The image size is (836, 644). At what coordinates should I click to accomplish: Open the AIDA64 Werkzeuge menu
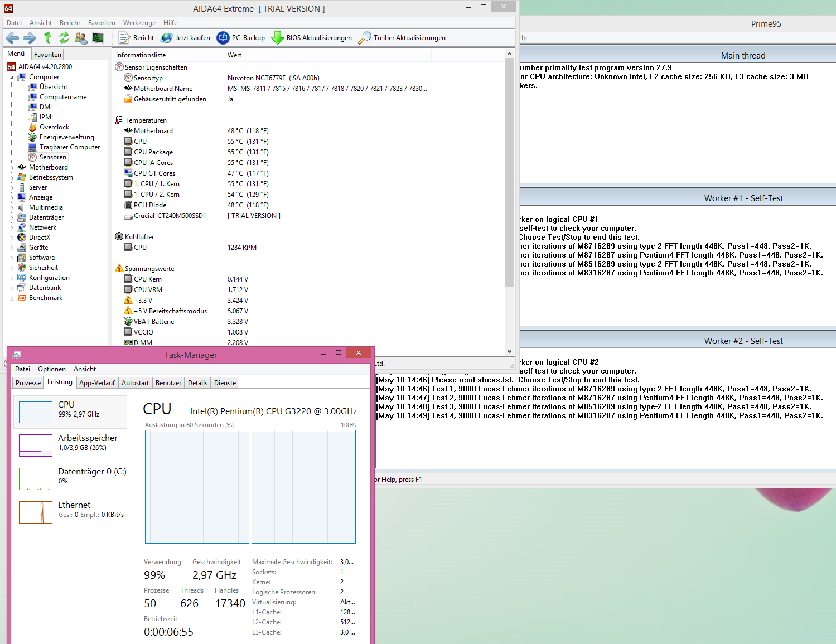pos(139,23)
